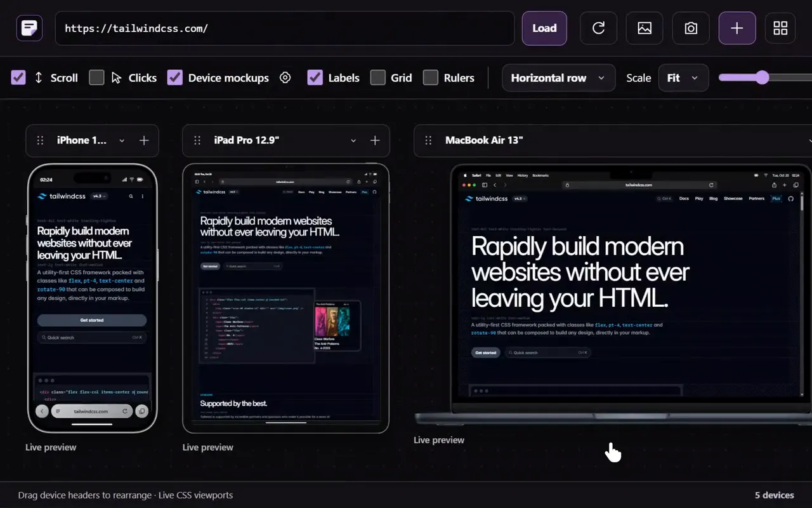The width and height of the screenshot is (812, 508).
Task: Click Quick search field in MacBook preview
Action: point(547,352)
